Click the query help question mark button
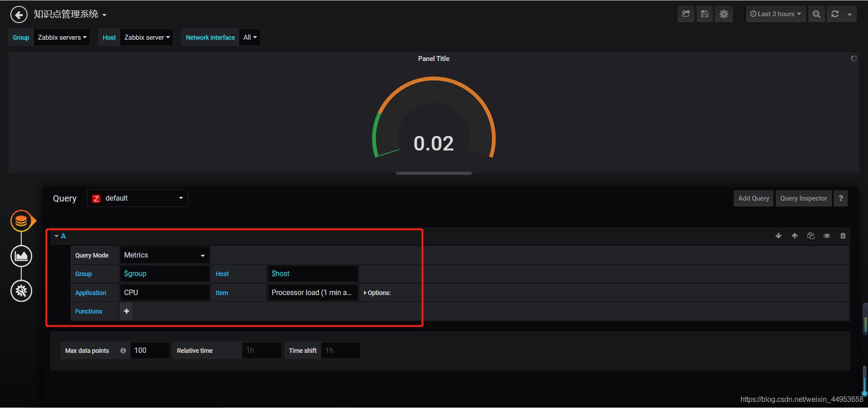 (840, 198)
